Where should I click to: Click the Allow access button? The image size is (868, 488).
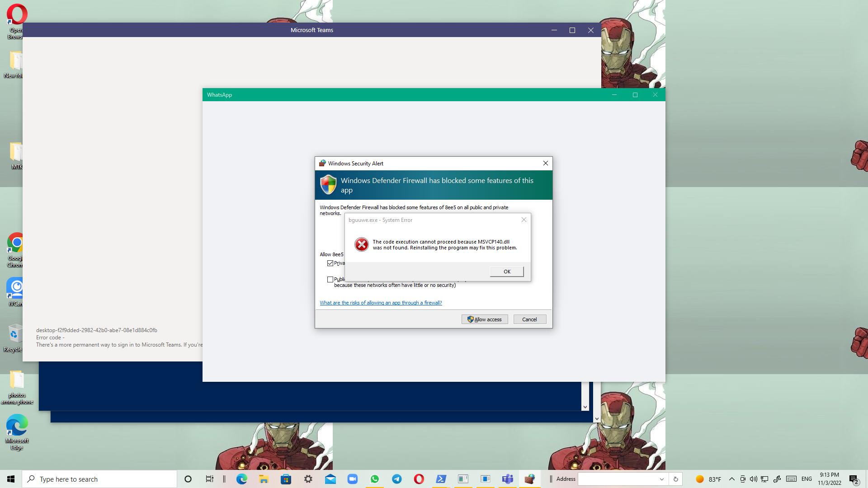tap(484, 319)
